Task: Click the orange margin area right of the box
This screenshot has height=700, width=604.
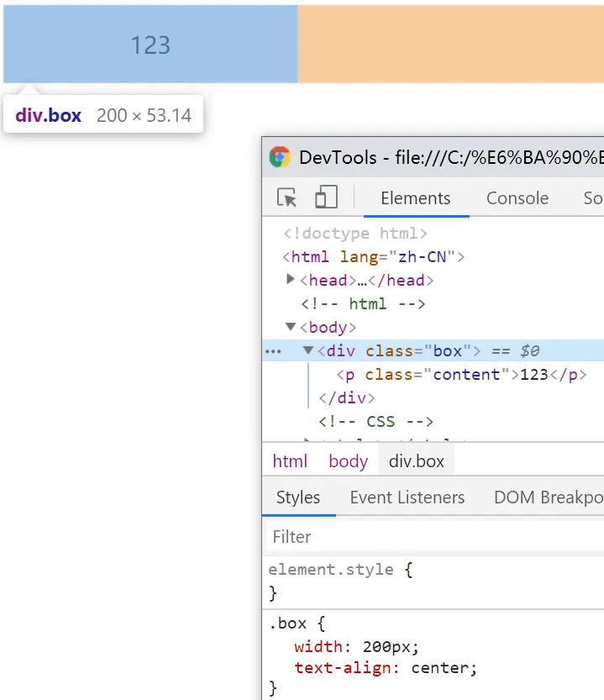Action: [x=451, y=44]
